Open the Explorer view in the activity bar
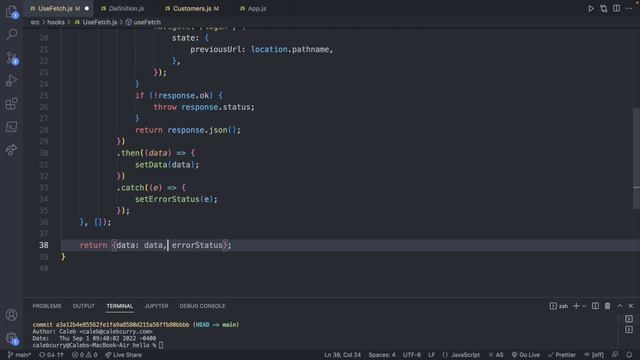 pyautogui.click(x=11, y=12)
